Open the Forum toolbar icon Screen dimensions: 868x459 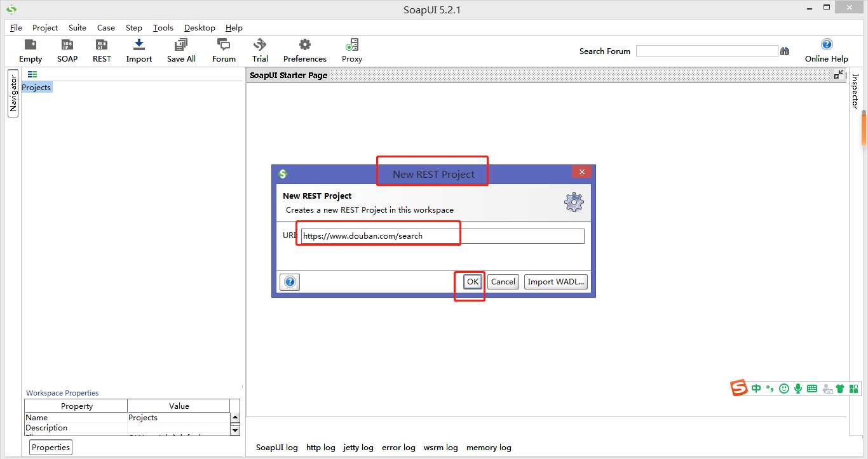[x=224, y=44]
